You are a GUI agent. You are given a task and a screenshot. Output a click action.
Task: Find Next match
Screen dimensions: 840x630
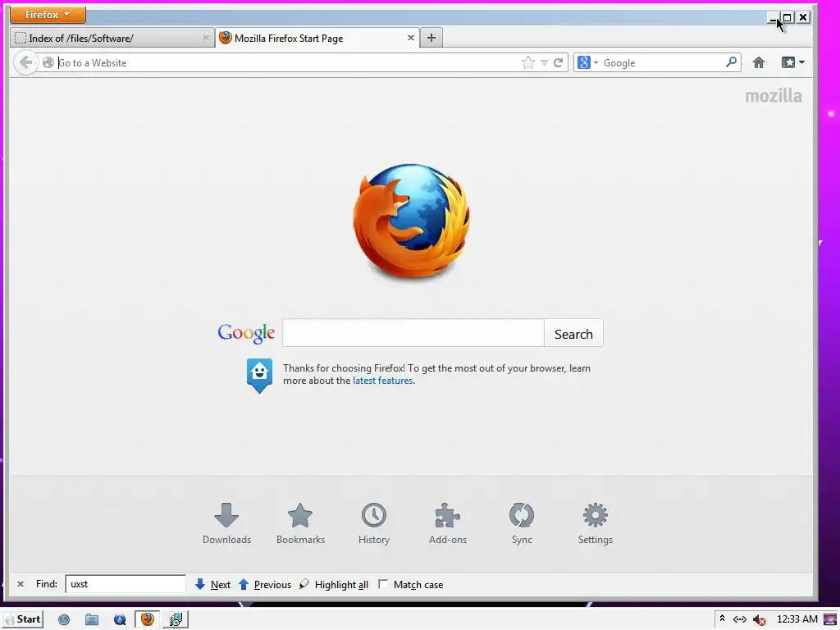point(212,584)
